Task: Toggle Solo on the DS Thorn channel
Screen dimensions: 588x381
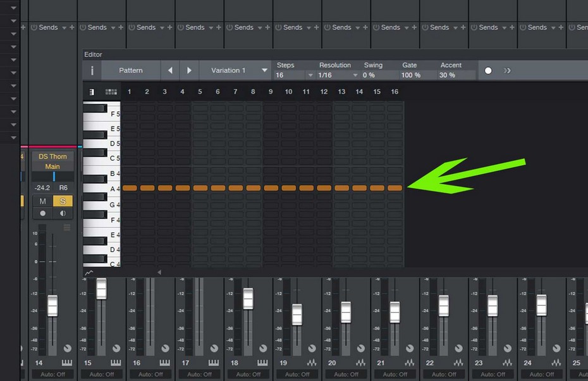Action: point(63,201)
